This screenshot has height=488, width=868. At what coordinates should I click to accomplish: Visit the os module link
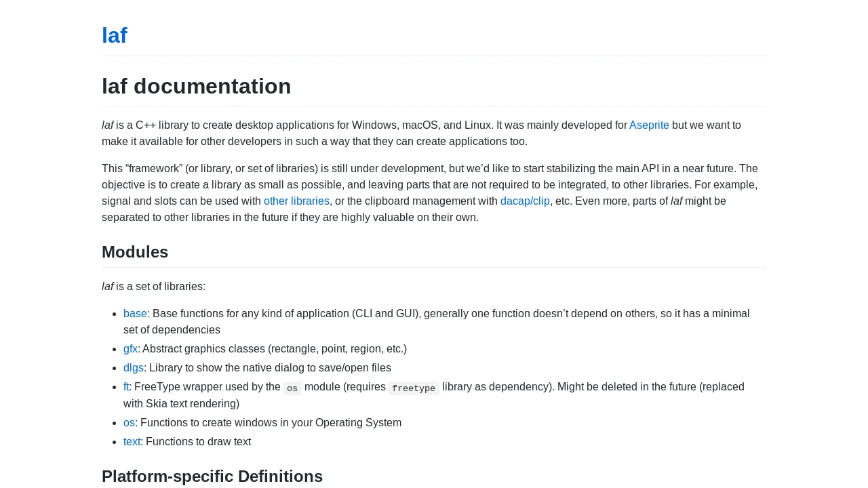[x=129, y=423]
